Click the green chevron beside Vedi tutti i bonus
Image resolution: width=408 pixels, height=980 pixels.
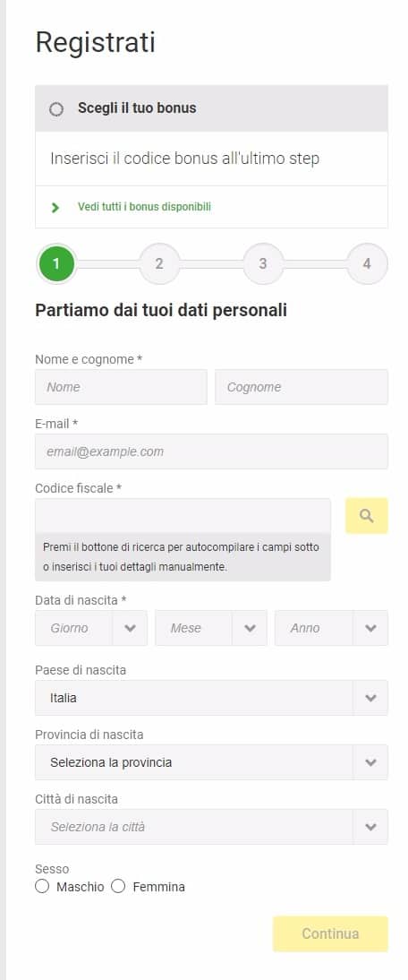(55, 208)
